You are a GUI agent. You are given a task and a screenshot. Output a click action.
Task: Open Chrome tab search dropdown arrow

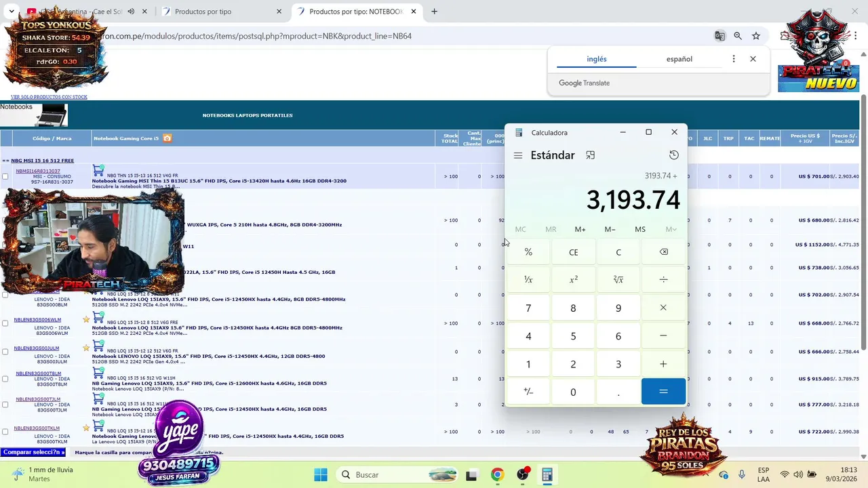point(11,12)
